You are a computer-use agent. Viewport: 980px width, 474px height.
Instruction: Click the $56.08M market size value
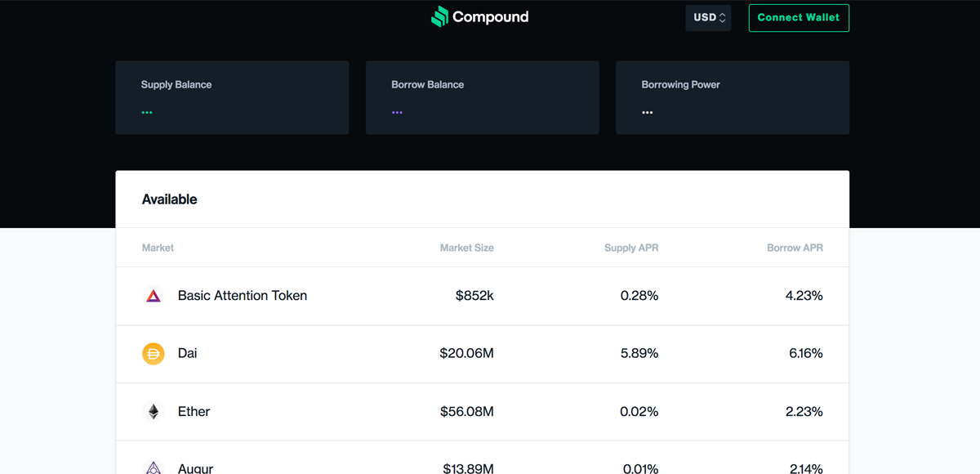pos(466,412)
